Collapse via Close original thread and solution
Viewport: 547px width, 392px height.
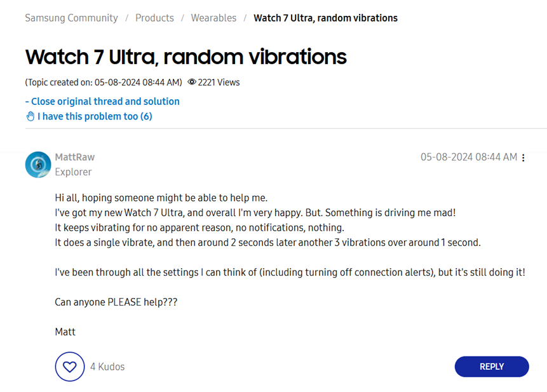click(x=102, y=101)
